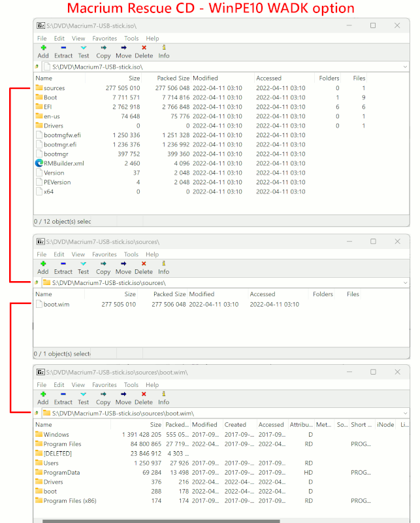420x523 pixels.
Task: Click Info icon in top window toolbar
Action: [x=164, y=48]
